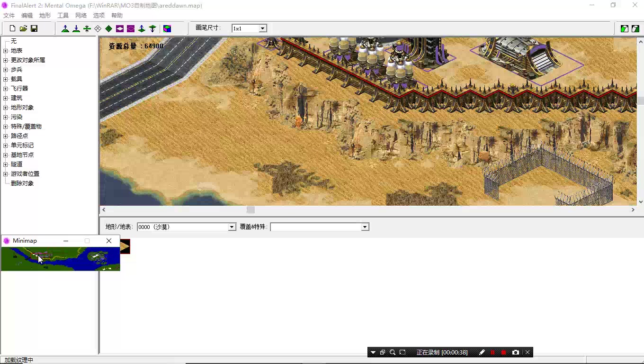
Task: Select the Raise ground tool
Action: (65, 28)
